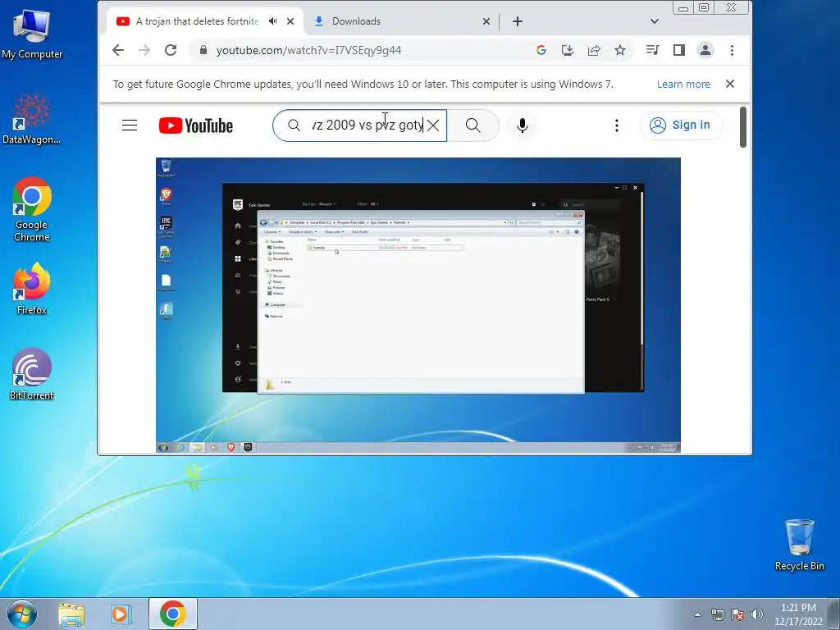The image size is (840, 630).
Task: Close the Downloads tab
Action: click(486, 21)
